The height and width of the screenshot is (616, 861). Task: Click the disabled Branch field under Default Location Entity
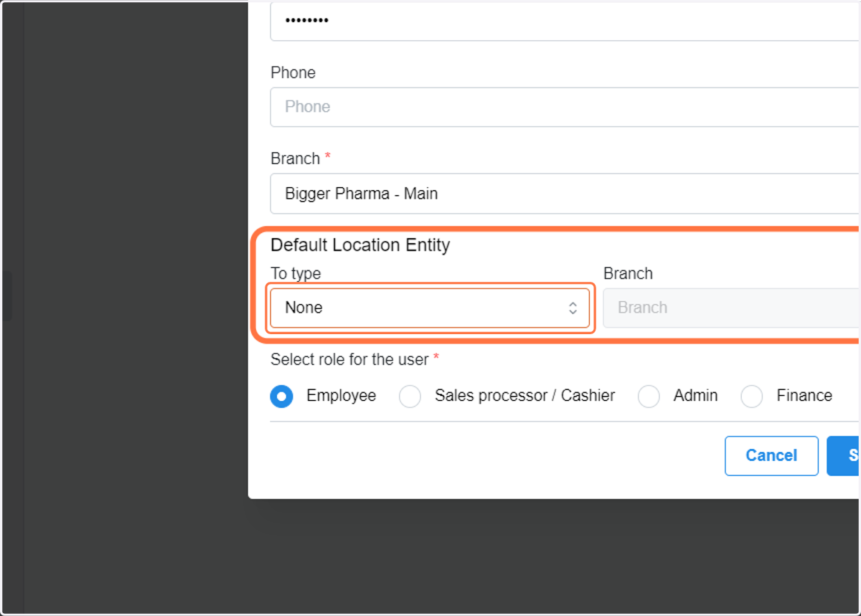pos(732,308)
